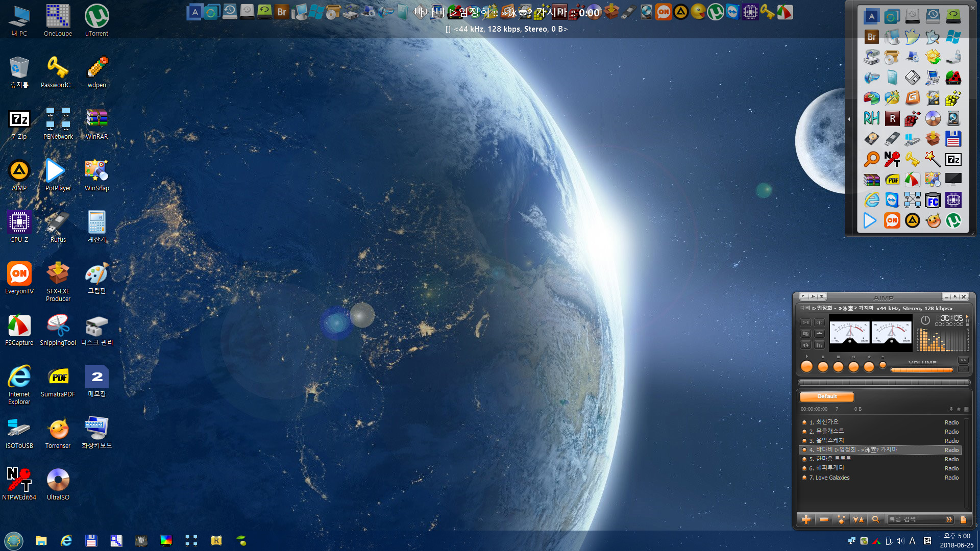Click the AIMP playlist vertical scrollbar
Screen dimensions: 980x551
pyautogui.click(x=966, y=464)
